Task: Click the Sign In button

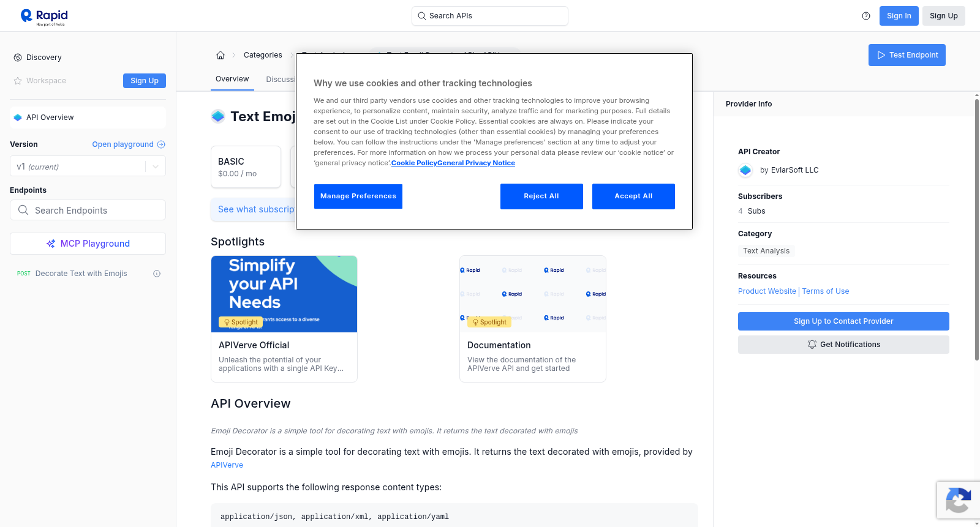Action: pos(899,16)
